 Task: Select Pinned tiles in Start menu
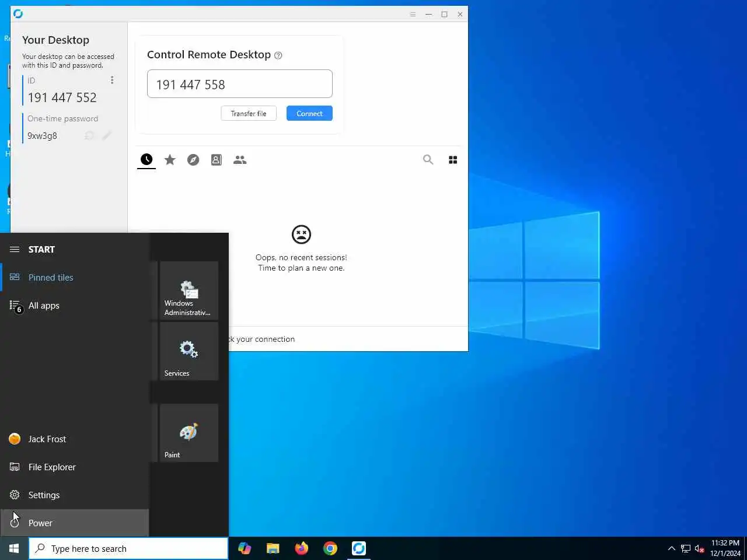75,277
